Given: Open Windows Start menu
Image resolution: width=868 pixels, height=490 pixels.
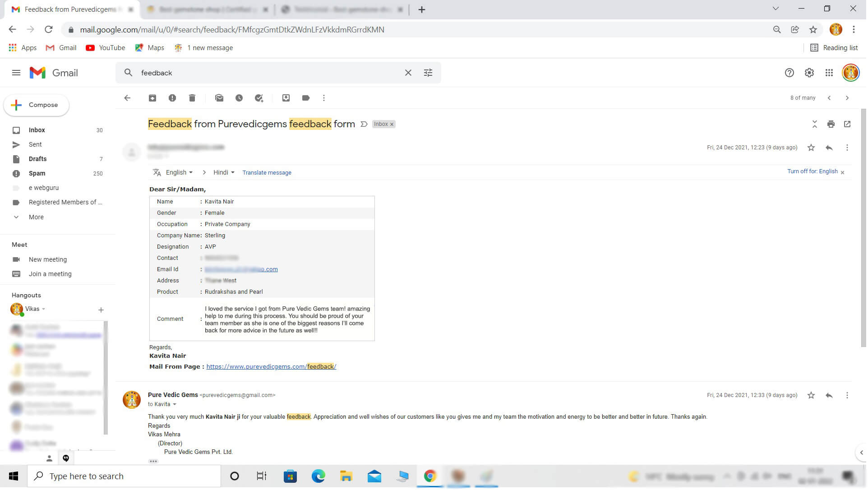Looking at the screenshot, I should pos(14,477).
